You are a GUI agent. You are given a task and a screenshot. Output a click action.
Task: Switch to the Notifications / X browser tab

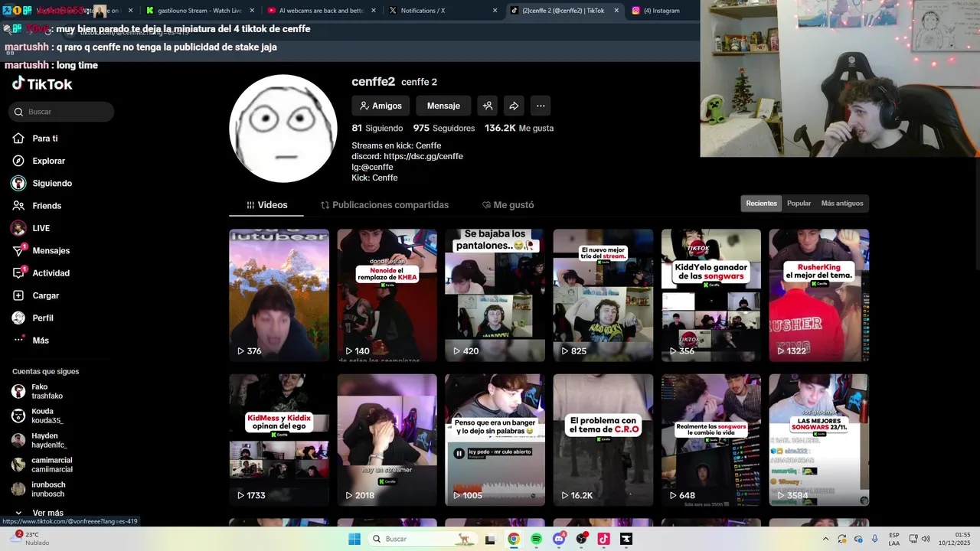coord(443,11)
